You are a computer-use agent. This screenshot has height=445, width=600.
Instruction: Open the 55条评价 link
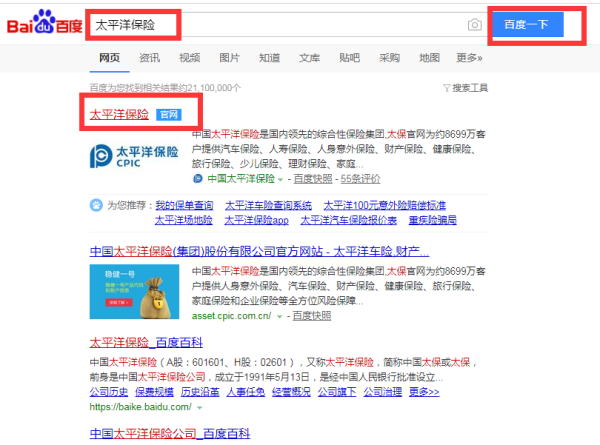click(x=360, y=179)
